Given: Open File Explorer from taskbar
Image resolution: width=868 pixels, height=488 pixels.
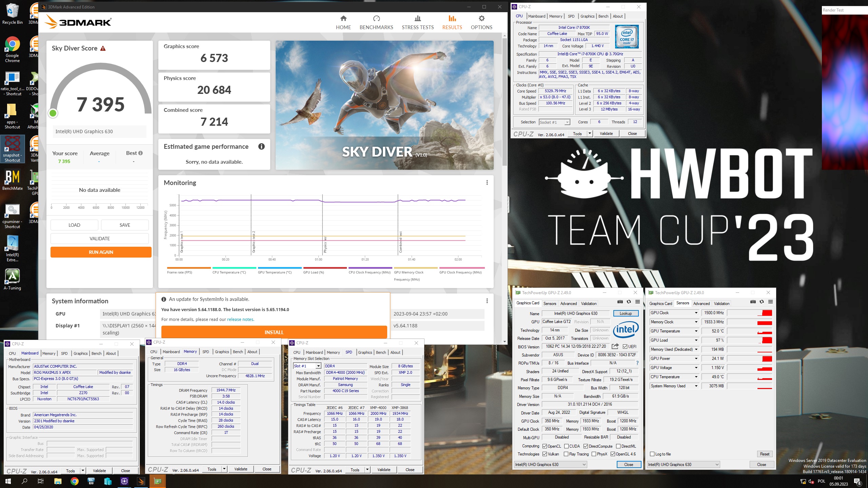Looking at the screenshot, I should [58, 481].
